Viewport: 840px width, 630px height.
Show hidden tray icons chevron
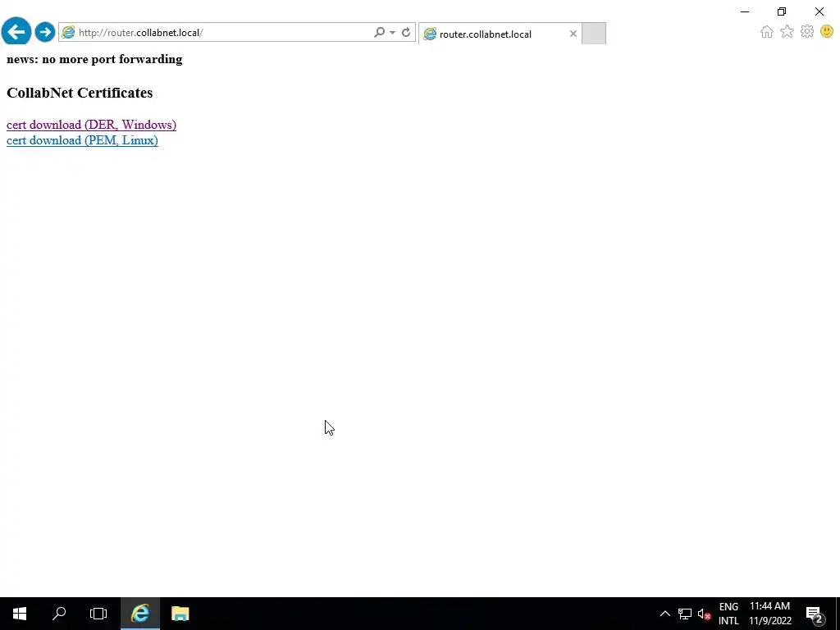click(664, 614)
